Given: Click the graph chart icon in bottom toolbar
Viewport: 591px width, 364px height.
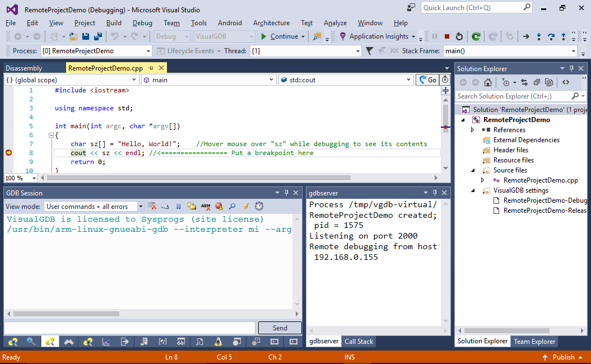Looking at the screenshot, I should click(x=106, y=342).
